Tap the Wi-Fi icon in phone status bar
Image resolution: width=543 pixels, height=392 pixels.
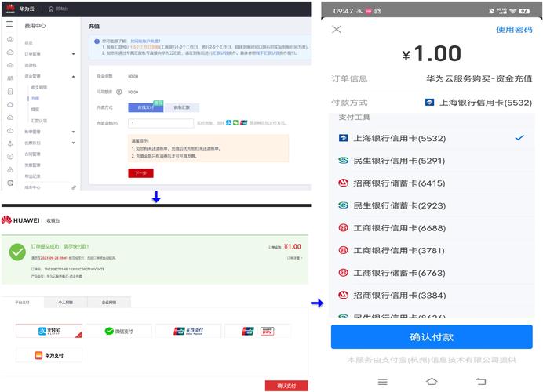point(512,11)
